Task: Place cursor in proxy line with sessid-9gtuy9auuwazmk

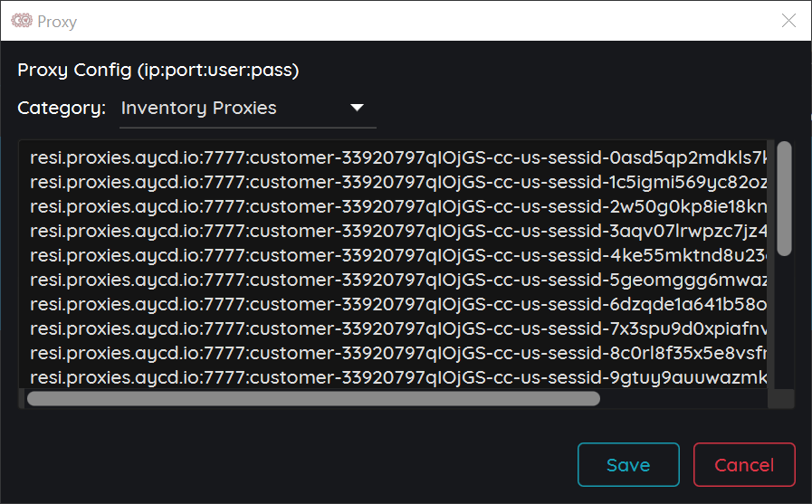Action: tap(398, 377)
